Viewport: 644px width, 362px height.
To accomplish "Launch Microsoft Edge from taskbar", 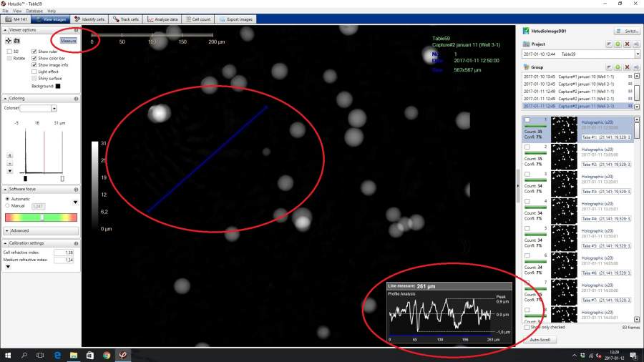I will click(57, 355).
